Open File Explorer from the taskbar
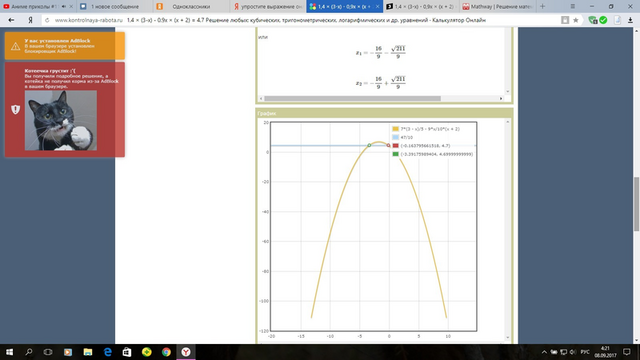640x360 pixels. click(x=88, y=352)
